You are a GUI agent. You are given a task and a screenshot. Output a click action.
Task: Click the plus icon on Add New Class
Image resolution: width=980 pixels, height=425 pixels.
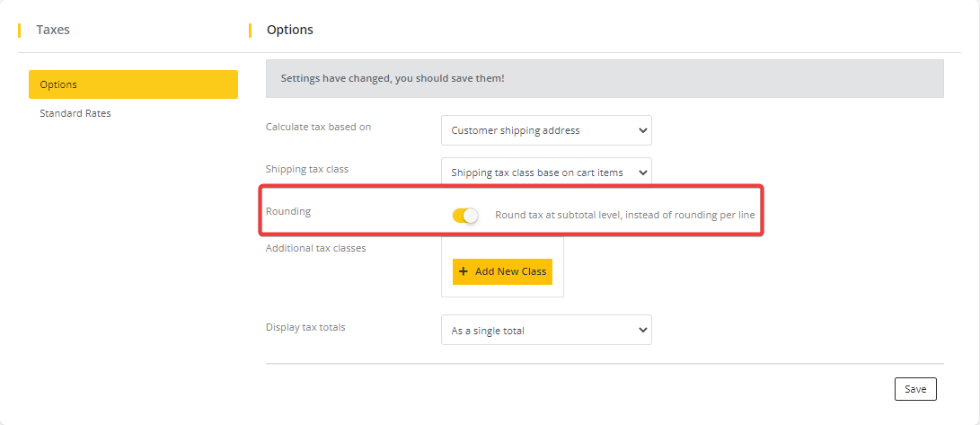464,271
